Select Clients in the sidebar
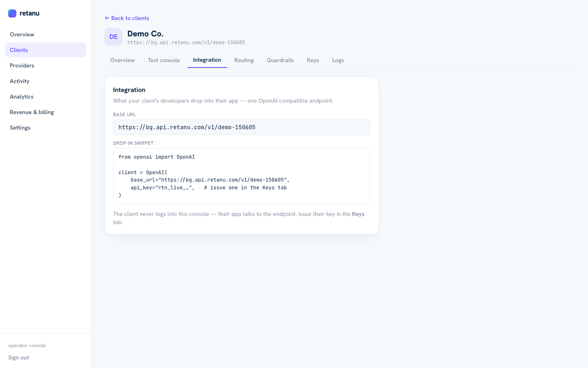Viewport: 588px width, 368px height. tap(45, 50)
